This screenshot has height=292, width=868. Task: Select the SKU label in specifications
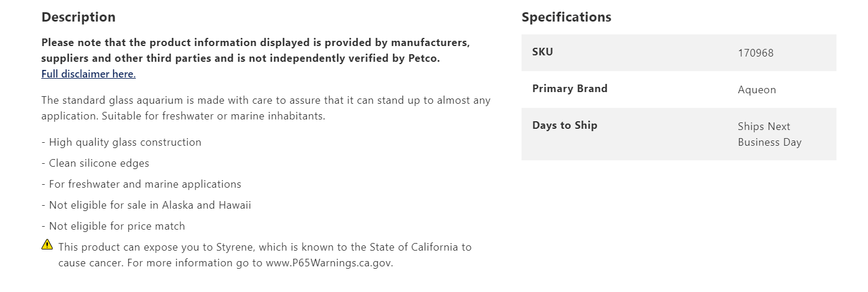point(542,52)
